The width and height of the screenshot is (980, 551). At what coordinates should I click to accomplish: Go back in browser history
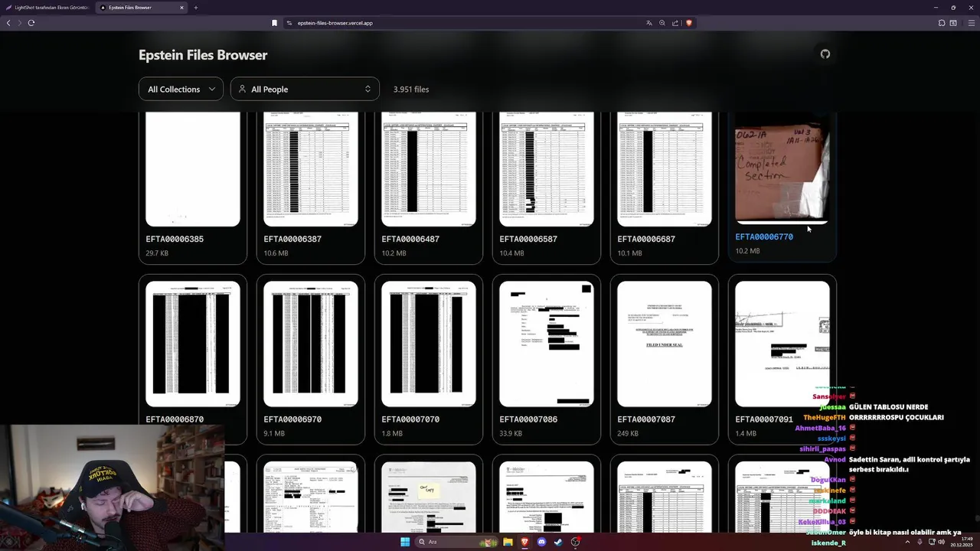tap(8, 23)
